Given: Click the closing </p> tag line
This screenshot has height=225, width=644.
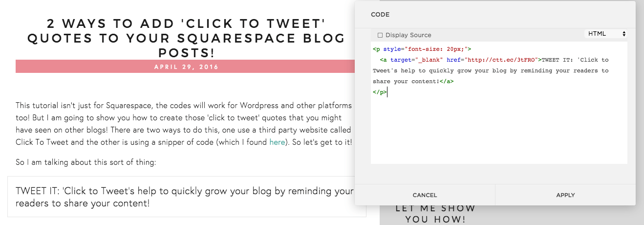Looking at the screenshot, I should click(x=380, y=92).
